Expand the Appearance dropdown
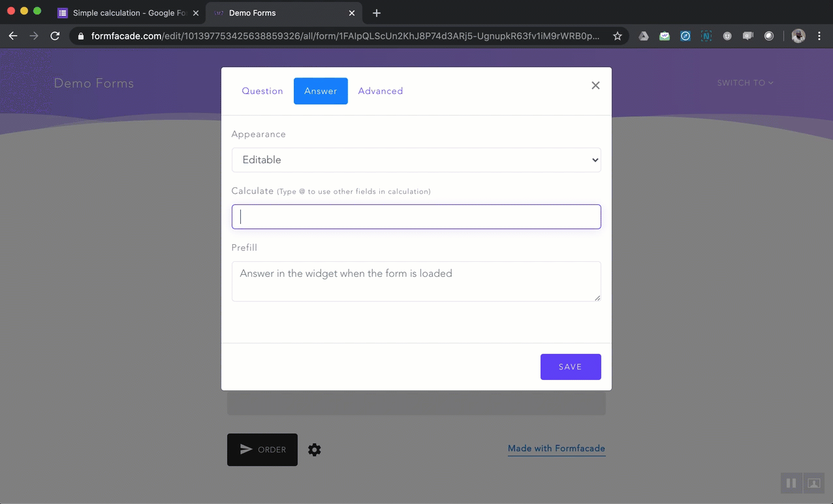The height and width of the screenshot is (504, 833). click(416, 160)
